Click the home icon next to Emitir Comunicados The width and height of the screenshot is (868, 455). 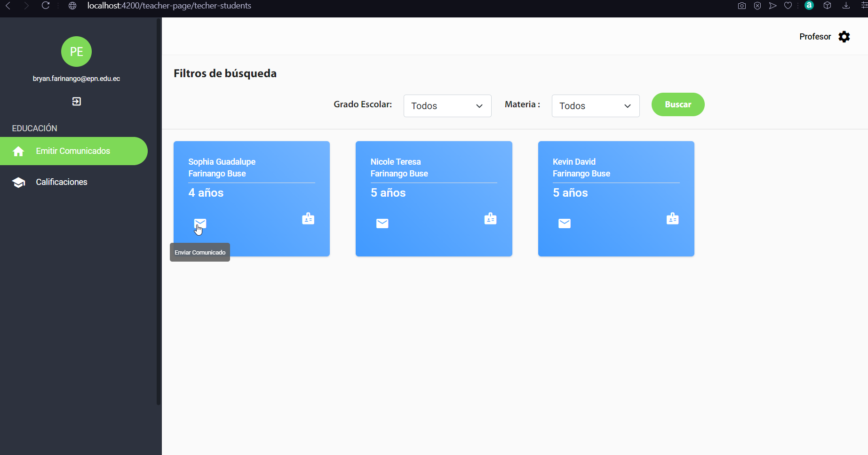pos(18,151)
